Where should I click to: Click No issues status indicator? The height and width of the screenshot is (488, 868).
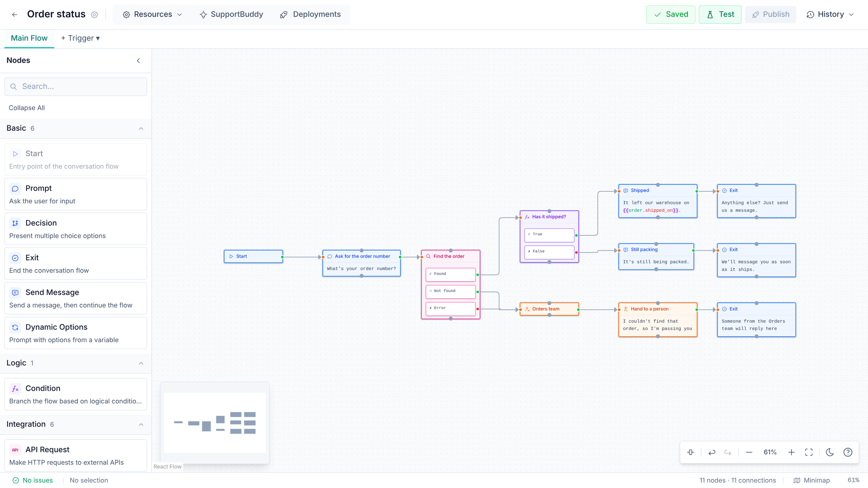[x=33, y=480]
